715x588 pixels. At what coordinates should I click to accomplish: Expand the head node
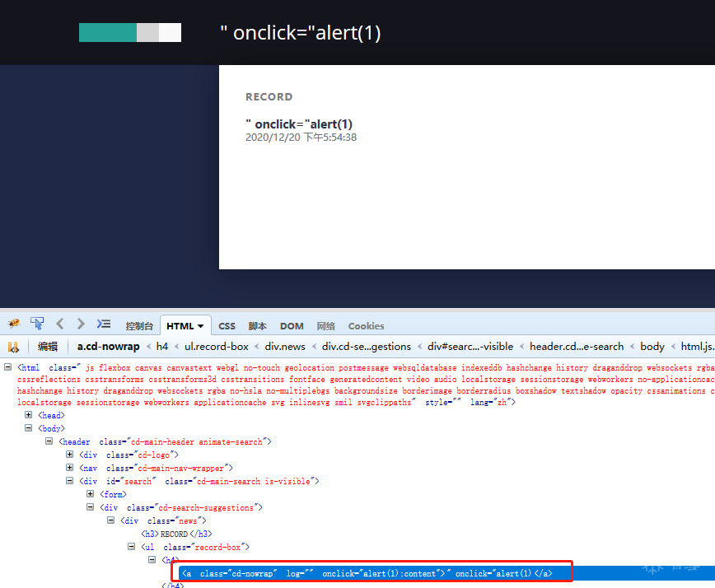click(28, 415)
